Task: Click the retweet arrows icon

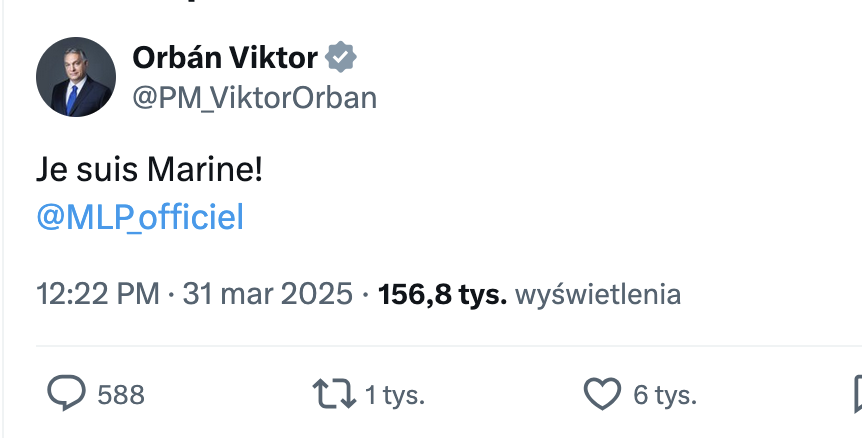Action: 335,394
